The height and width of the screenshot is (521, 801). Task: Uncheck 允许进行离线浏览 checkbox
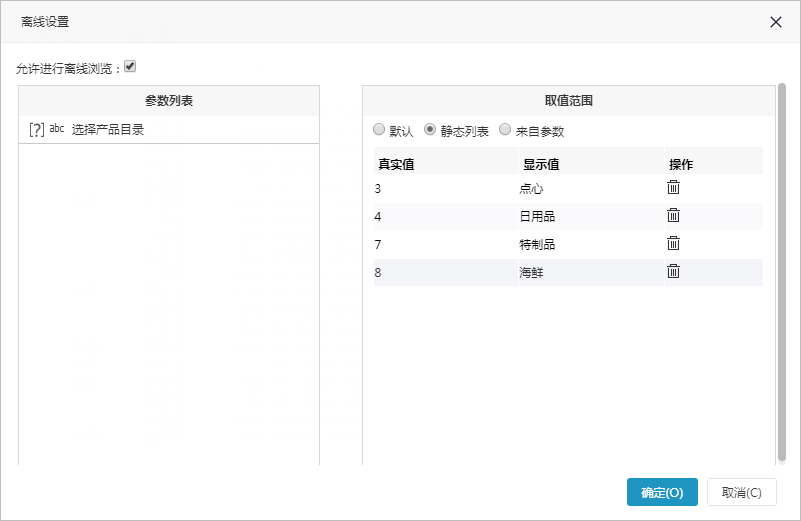(x=130, y=66)
